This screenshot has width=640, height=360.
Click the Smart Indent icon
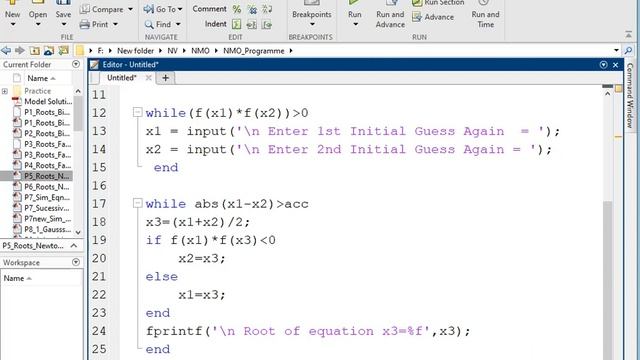point(237,24)
